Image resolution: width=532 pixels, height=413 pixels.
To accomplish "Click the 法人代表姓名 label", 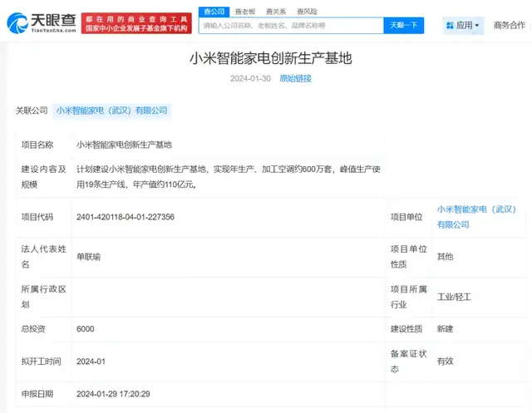I will [x=43, y=257].
